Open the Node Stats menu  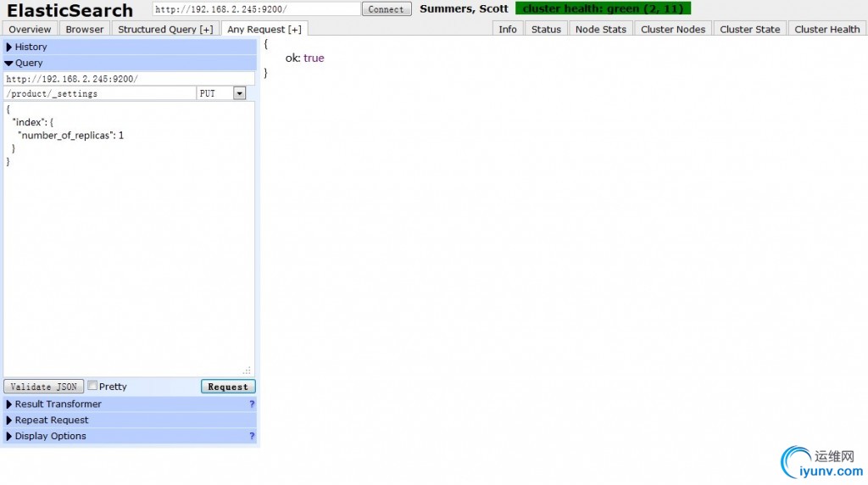[x=601, y=29]
